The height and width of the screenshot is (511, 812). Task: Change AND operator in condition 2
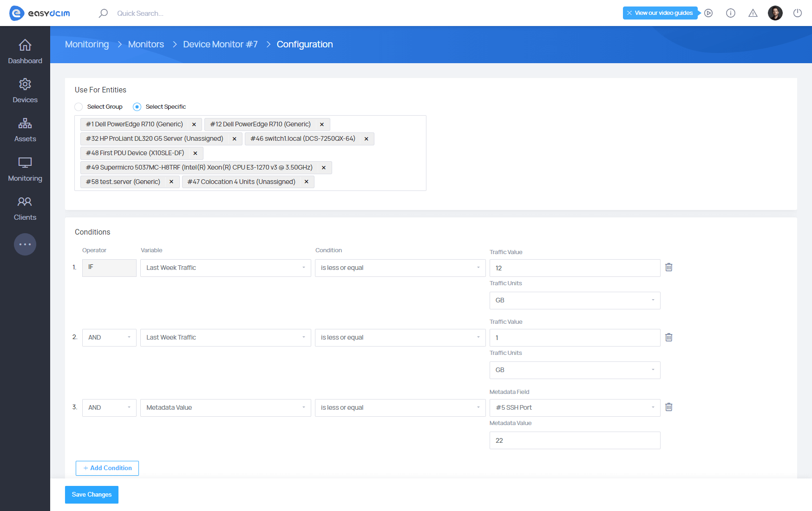[x=109, y=338]
